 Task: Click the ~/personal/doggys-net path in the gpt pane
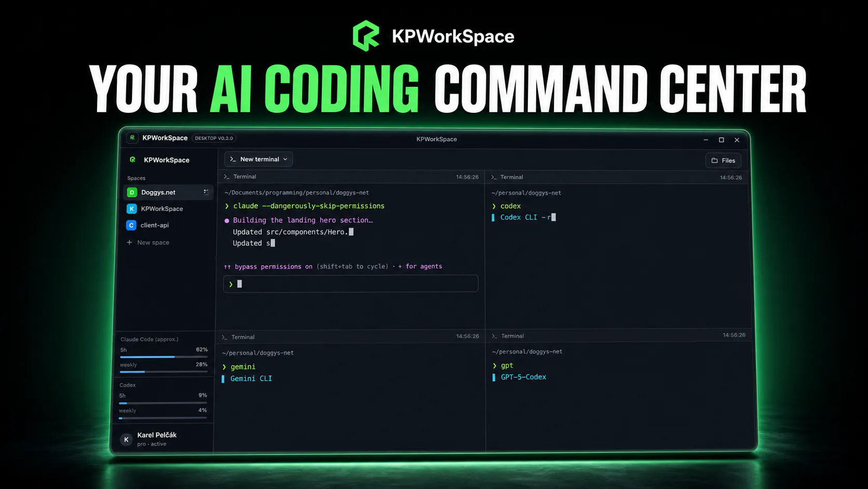click(527, 352)
